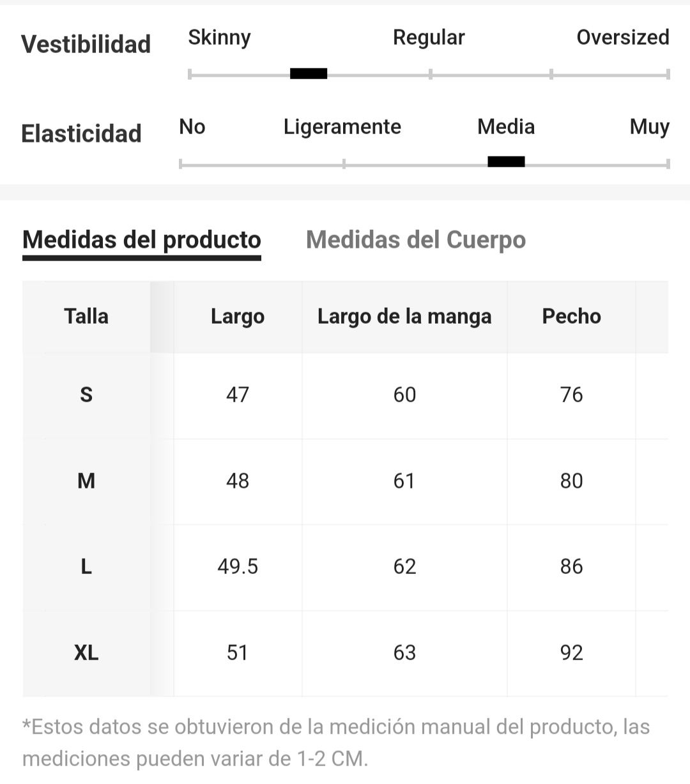
Task: Click the chest value 92 for XL
Action: pos(571,652)
